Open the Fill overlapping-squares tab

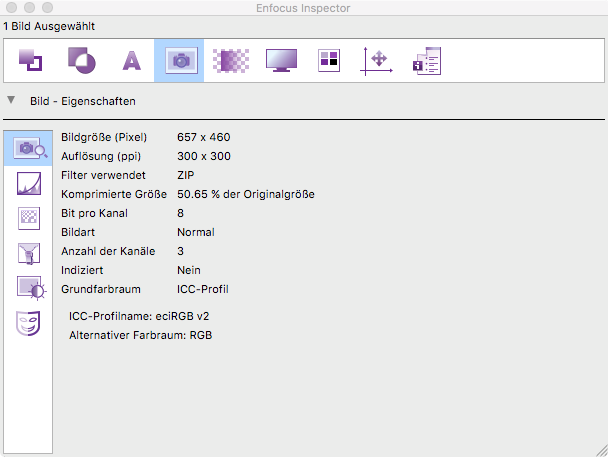coord(31,61)
